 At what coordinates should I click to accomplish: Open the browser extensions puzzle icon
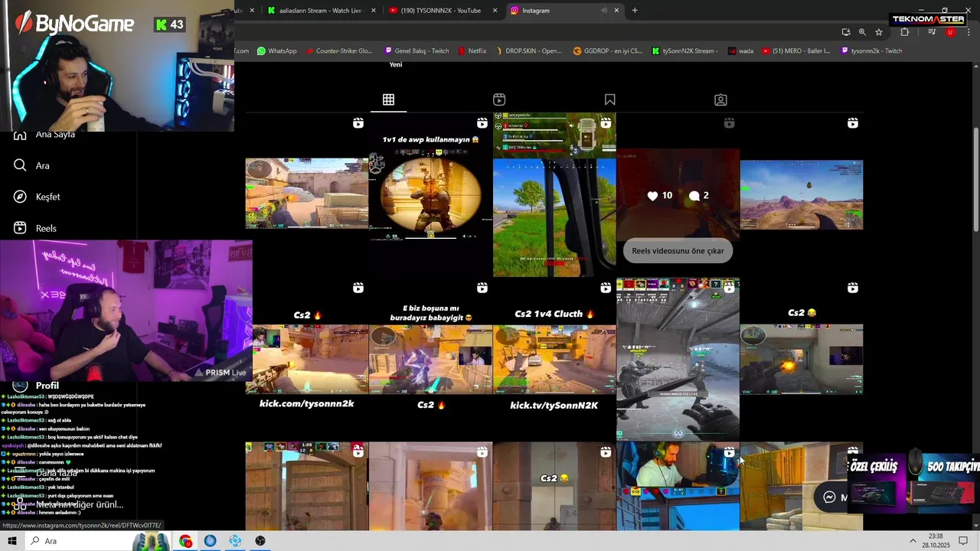coord(905,32)
